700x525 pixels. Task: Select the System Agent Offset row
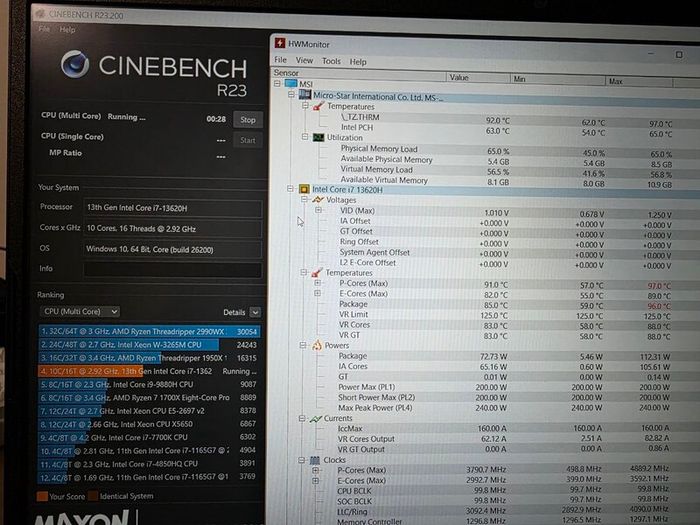(507, 253)
